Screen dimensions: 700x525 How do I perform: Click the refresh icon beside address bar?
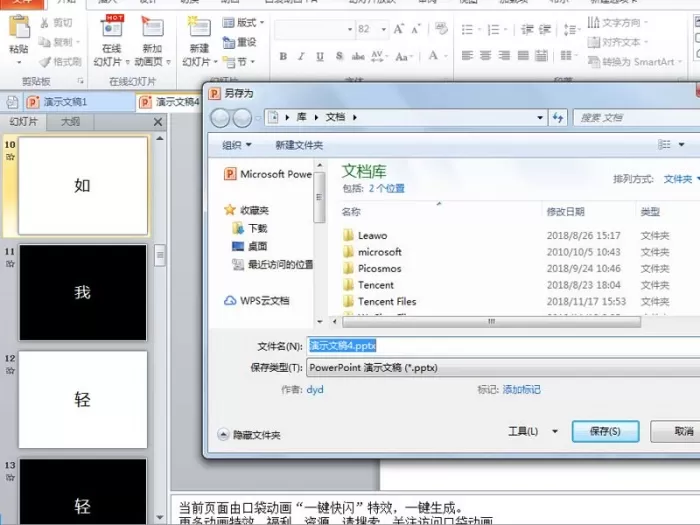point(558,118)
